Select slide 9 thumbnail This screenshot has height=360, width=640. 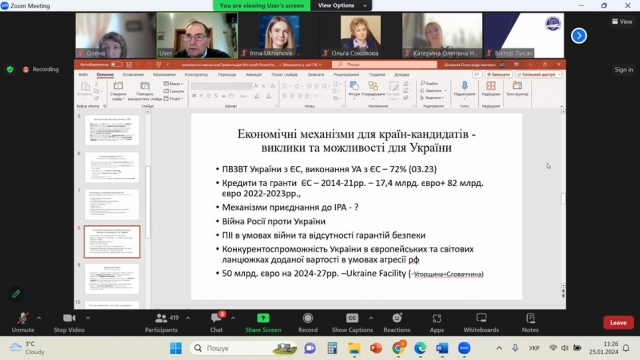[112, 279]
